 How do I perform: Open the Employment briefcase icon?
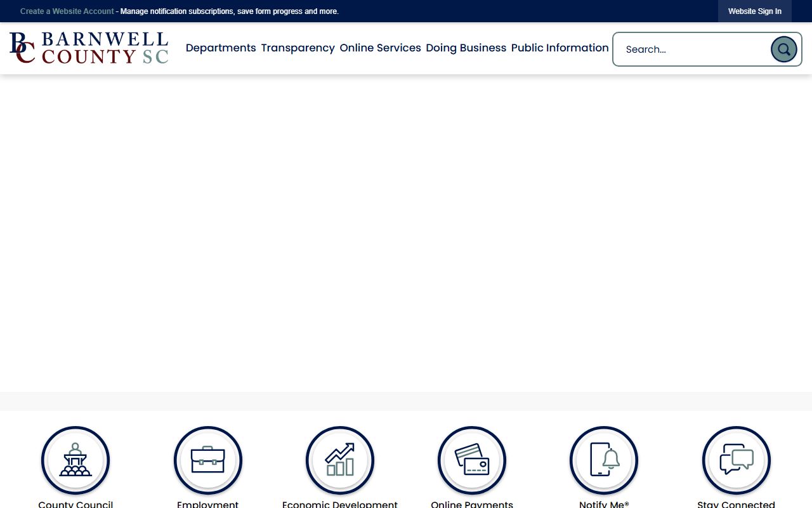pyautogui.click(x=208, y=460)
